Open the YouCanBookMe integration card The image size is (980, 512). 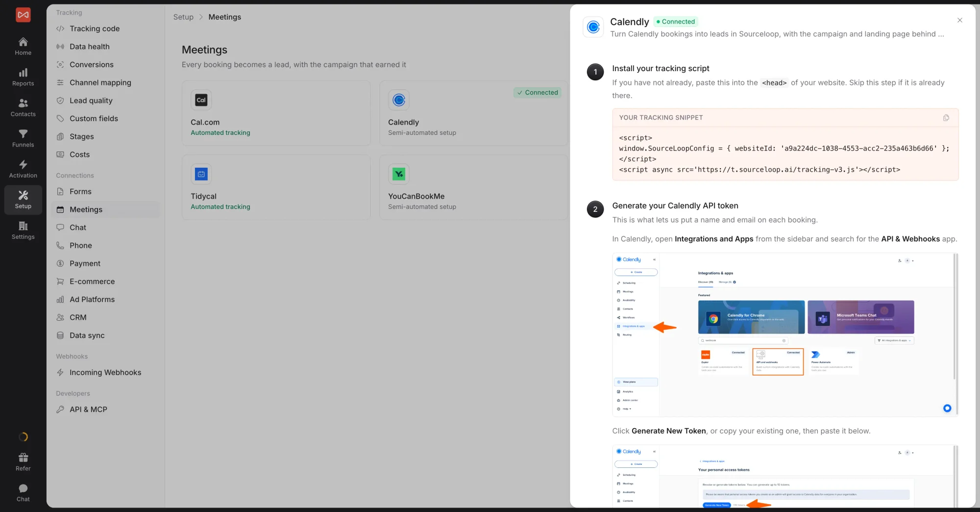click(474, 187)
